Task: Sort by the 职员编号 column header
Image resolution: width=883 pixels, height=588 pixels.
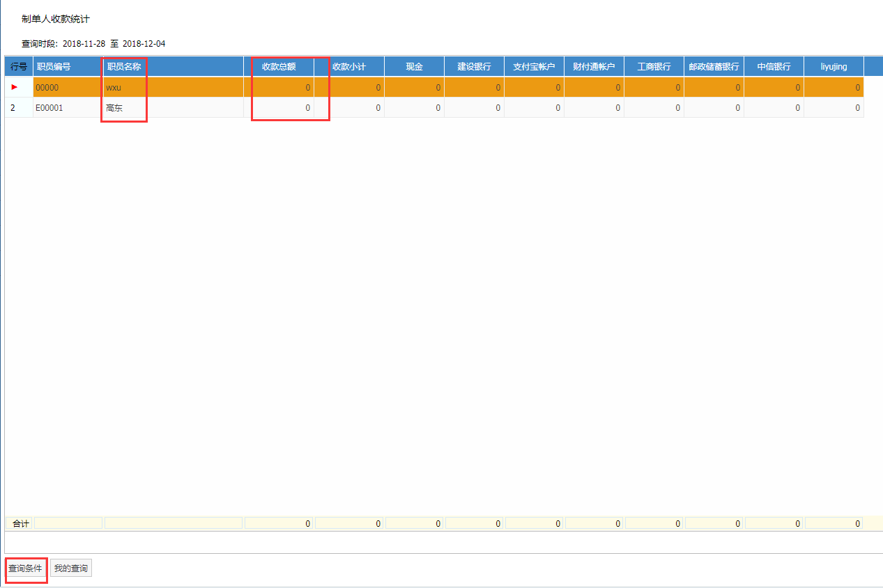Action: (x=68, y=67)
